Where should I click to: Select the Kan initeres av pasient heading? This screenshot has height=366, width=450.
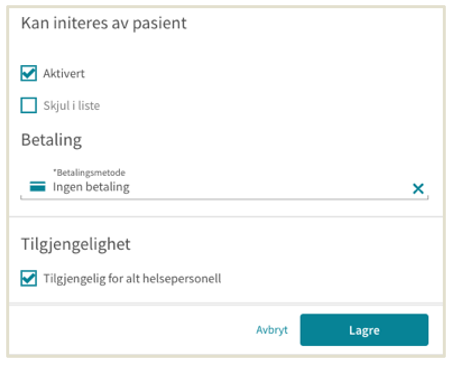(x=104, y=23)
